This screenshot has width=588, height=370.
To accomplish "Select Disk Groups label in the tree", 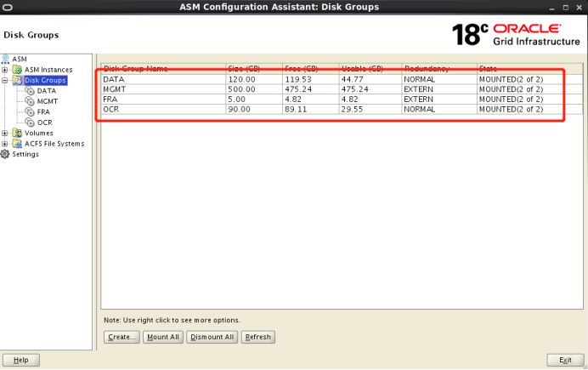I will click(45, 80).
